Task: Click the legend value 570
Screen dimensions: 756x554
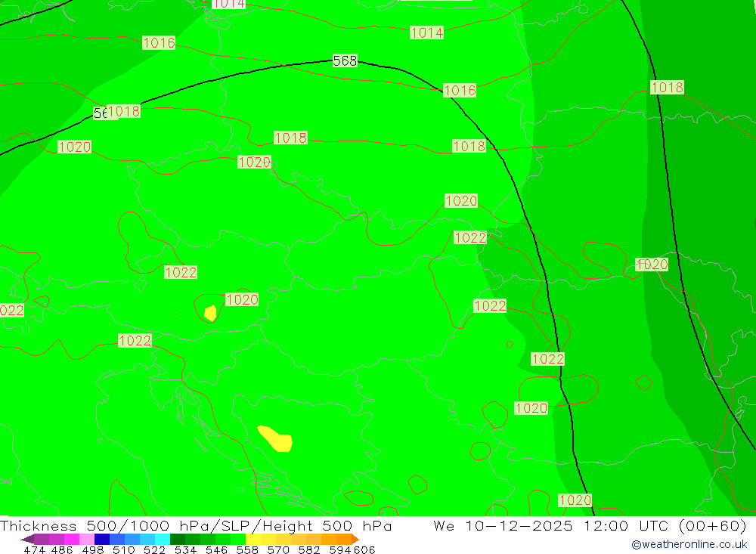Action: pos(278,549)
